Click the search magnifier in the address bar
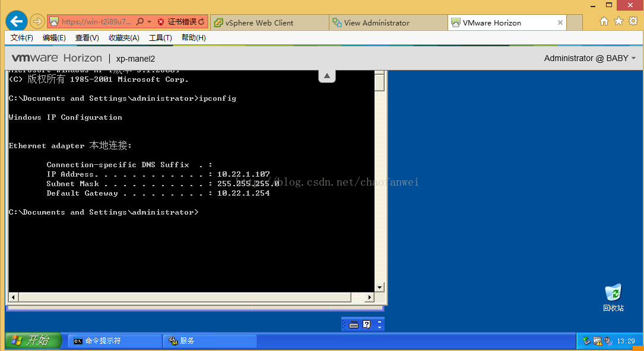The width and height of the screenshot is (644, 351). pos(139,21)
